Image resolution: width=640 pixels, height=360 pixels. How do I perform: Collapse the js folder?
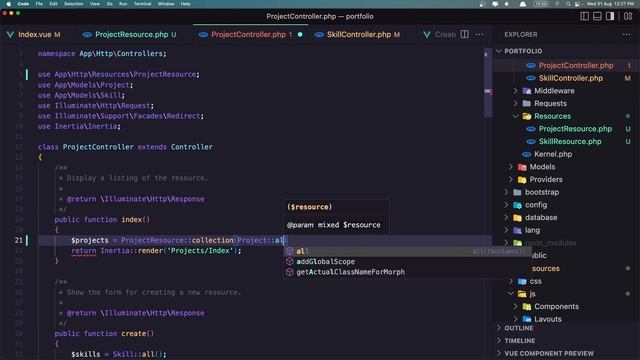pyautogui.click(x=532, y=293)
